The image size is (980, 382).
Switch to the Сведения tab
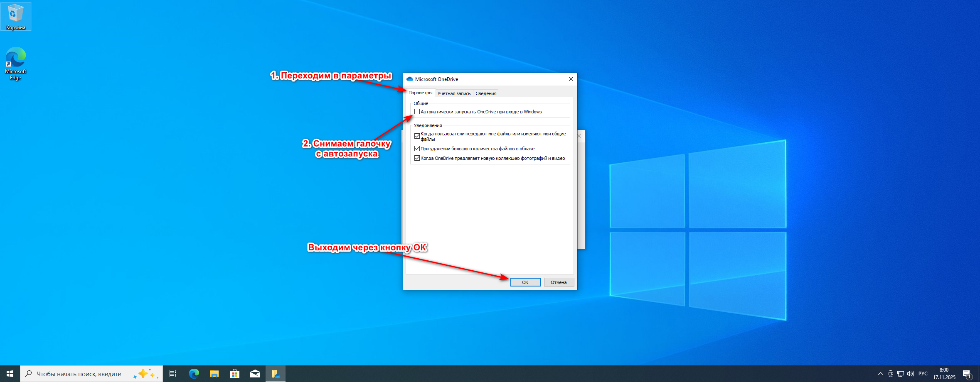pos(486,93)
